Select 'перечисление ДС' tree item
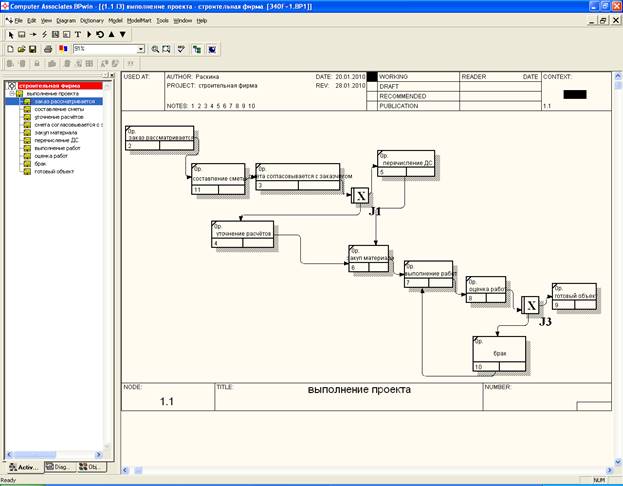623x486 pixels. tap(56, 140)
